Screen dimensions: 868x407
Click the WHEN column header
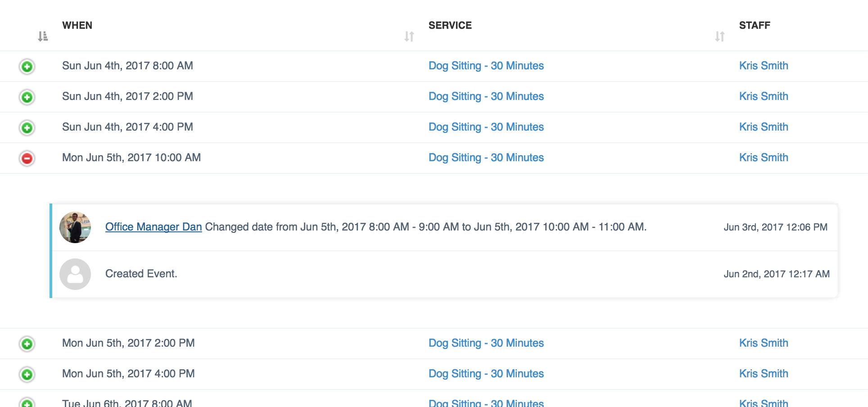(x=77, y=25)
